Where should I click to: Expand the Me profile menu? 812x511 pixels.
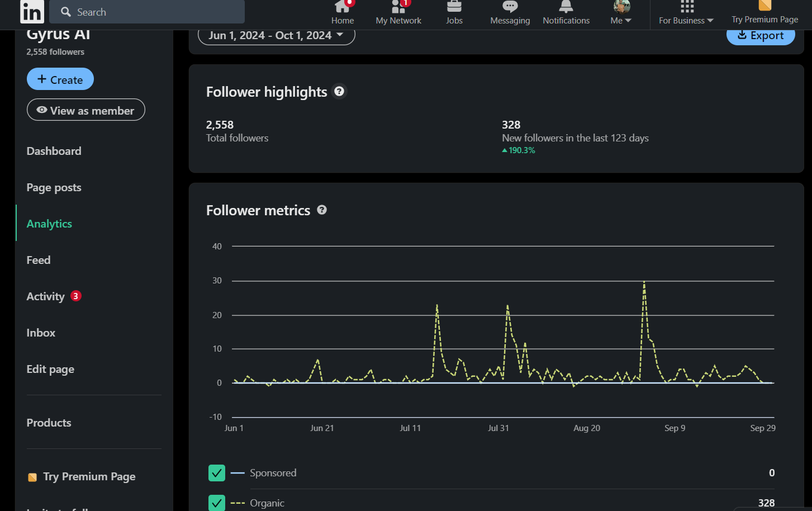[x=621, y=13]
